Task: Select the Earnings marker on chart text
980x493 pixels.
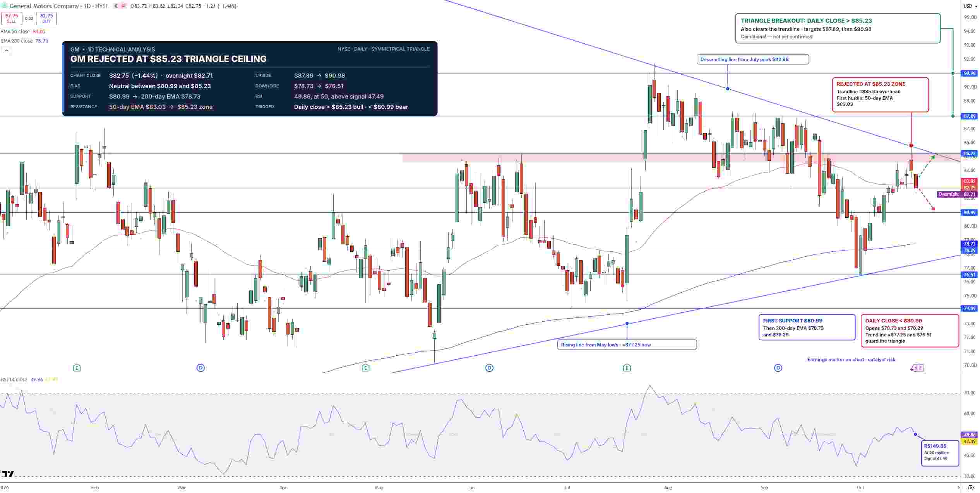Action: 851,360
